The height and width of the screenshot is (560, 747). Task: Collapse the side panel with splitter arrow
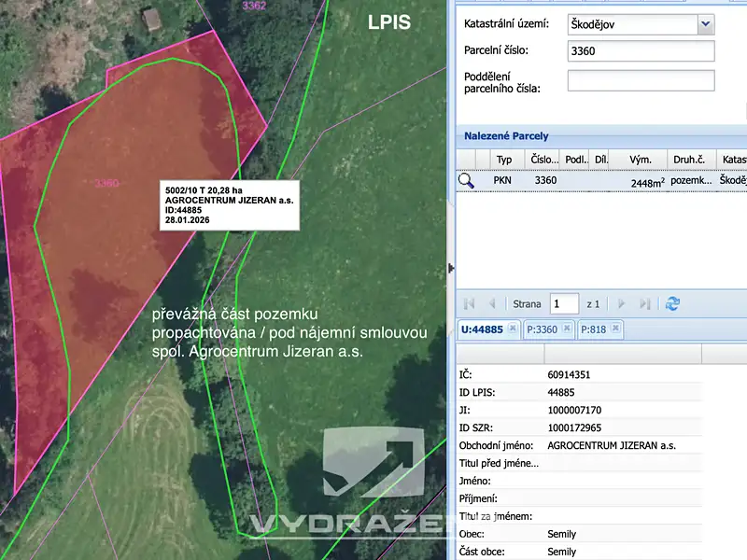(451, 269)
